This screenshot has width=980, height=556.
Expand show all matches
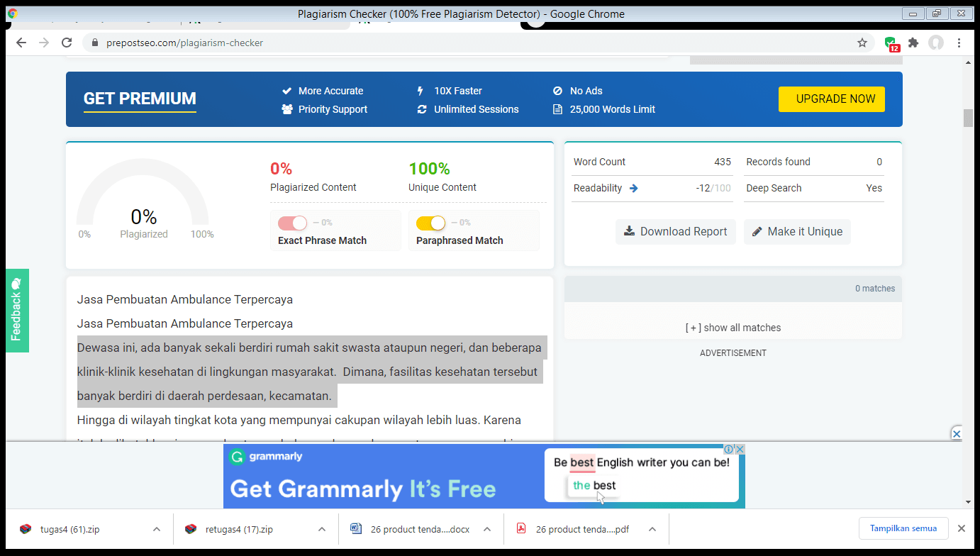[733, 328]
